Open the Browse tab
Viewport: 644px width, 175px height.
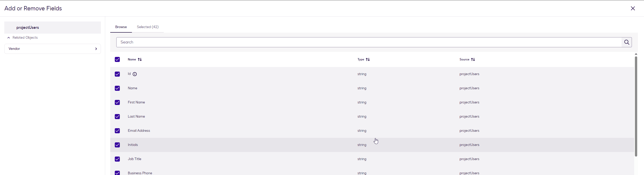click(121, 27)
